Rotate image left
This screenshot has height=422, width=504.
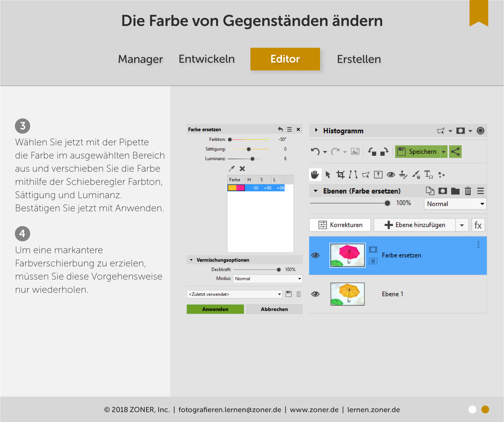point(372,152)
